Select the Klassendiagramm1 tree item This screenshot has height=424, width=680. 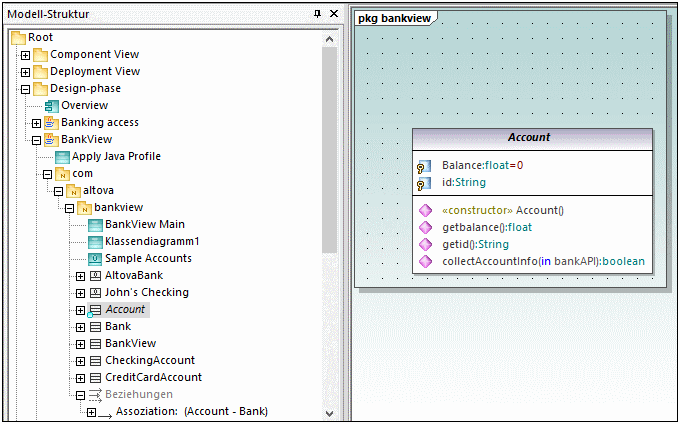[152, 241]
